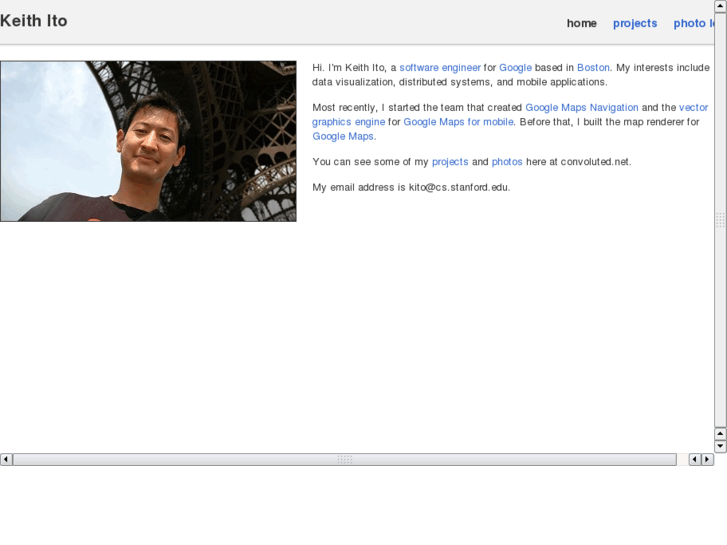Open the Google link in first paragraph

(x=515, y=68)
